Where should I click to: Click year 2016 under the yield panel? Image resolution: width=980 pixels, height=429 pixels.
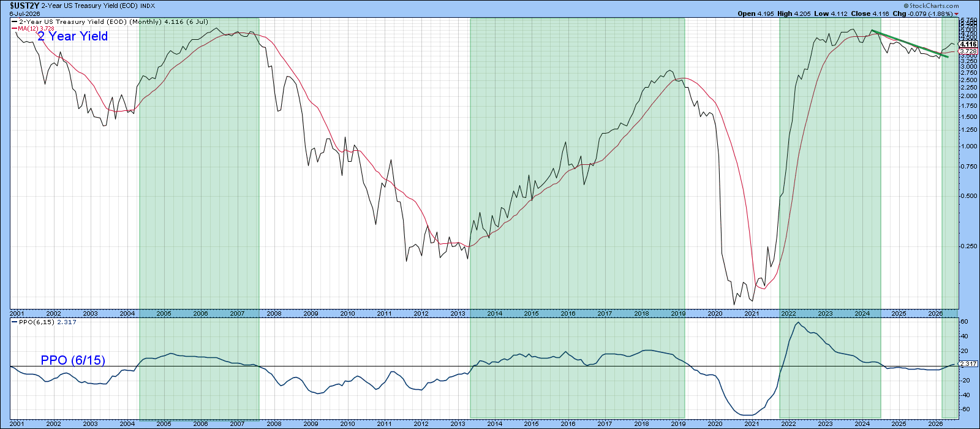coord(568,313)
